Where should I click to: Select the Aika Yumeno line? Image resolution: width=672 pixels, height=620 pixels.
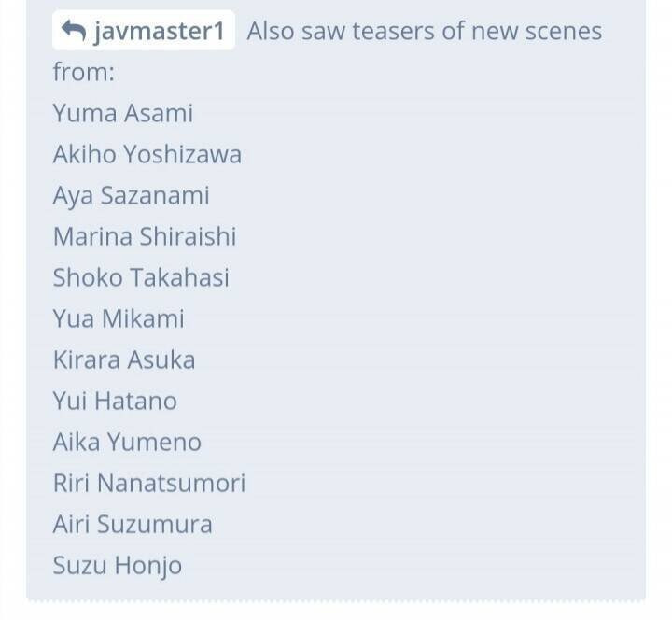pyautogui.click(x=127, y=442)
